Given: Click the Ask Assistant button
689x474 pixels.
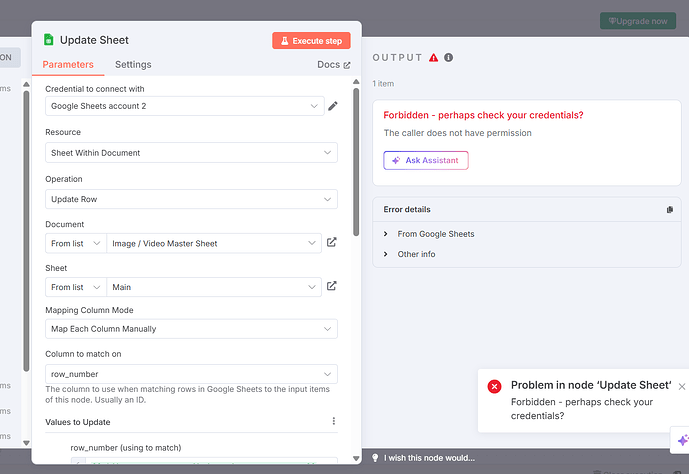Looking at the screenshot, I should coord(425,160).
